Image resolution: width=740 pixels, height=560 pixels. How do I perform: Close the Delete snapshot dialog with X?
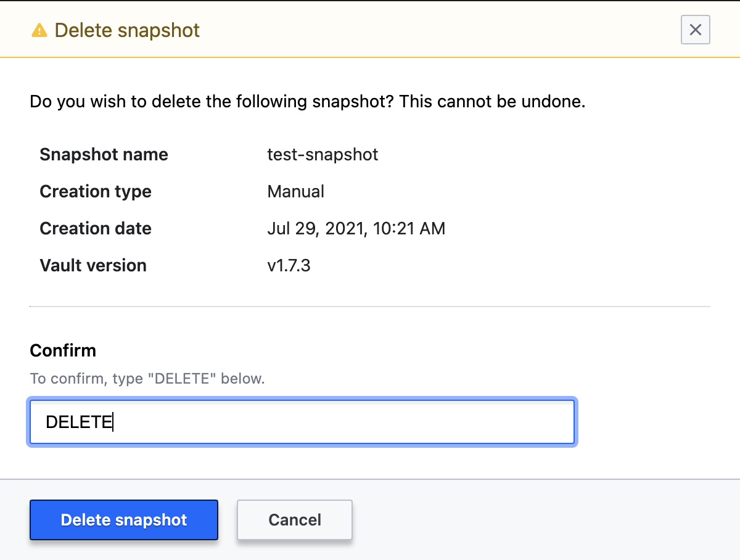[x=695, y=30]
